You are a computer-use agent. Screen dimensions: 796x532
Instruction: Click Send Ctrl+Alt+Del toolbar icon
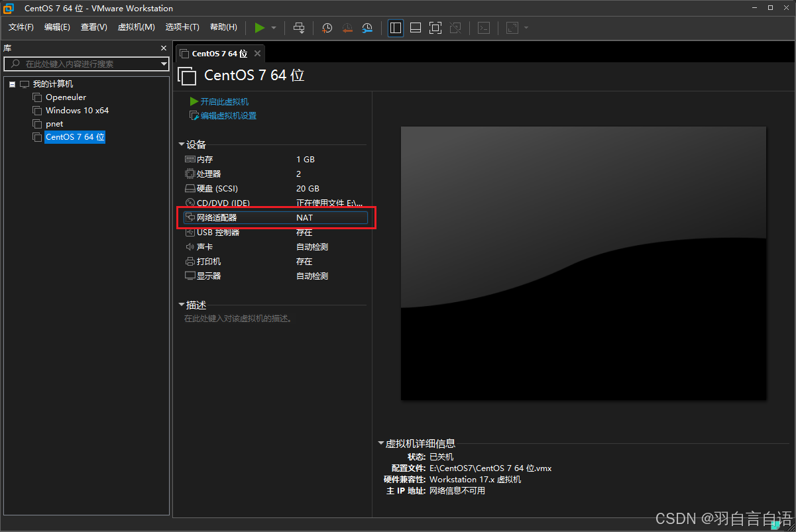(x=299, y=28)
